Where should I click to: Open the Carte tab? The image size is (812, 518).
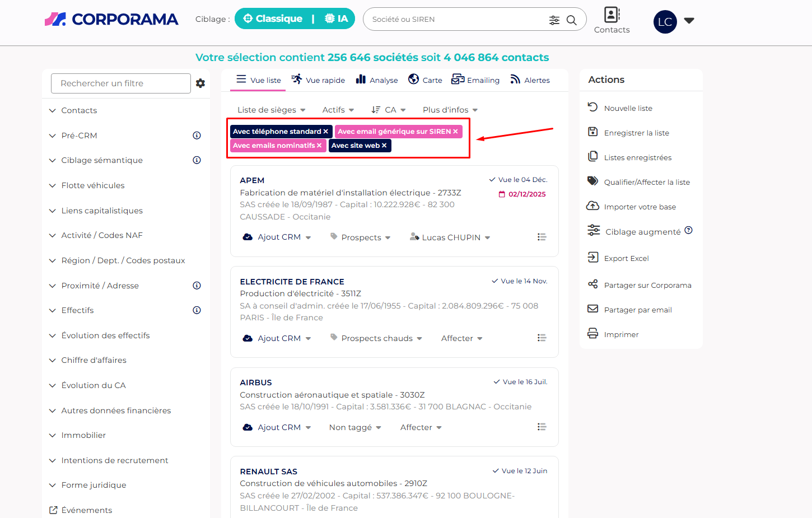[x=425, y=80]
